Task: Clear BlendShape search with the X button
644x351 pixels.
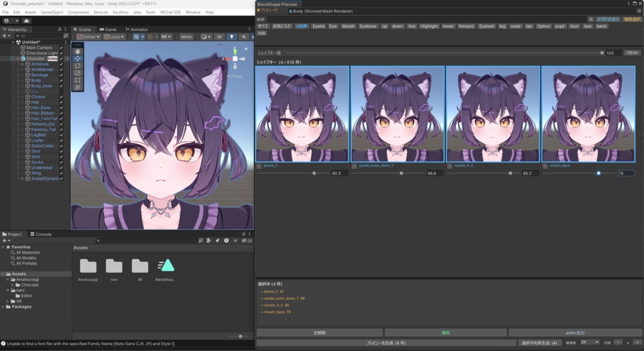Action: 591,19
